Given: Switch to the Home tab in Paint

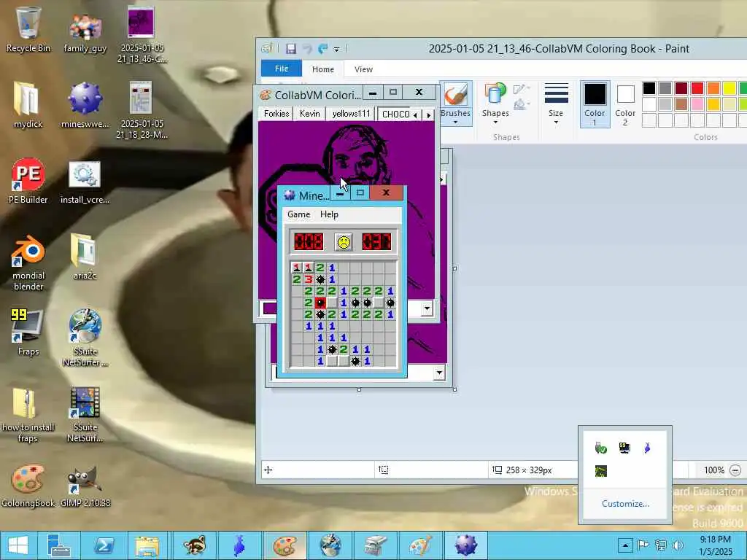Looking at the screenshot, I should click(x=323, y=69).
